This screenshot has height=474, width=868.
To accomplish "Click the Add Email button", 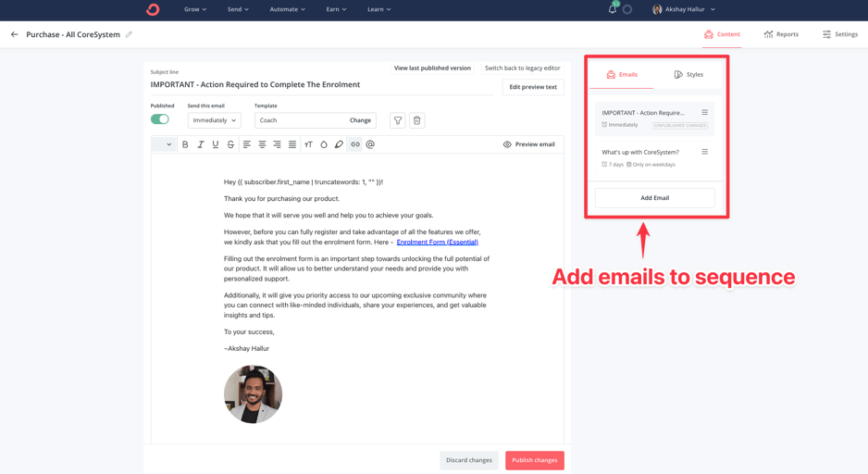I will [655, 198].
